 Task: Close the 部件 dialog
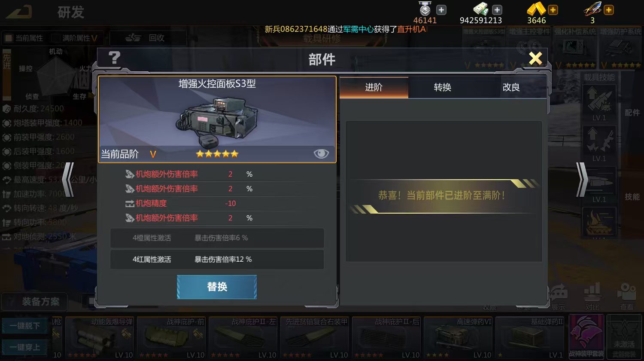click(x=535, y=58)
